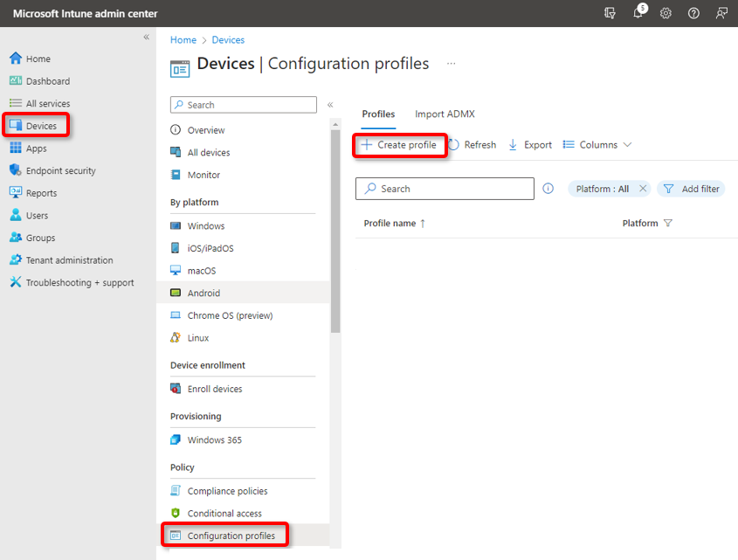The width and height of the screenshot is (738, 560).
Task: Remove the Platform : All filter
Action: [643, 189]
